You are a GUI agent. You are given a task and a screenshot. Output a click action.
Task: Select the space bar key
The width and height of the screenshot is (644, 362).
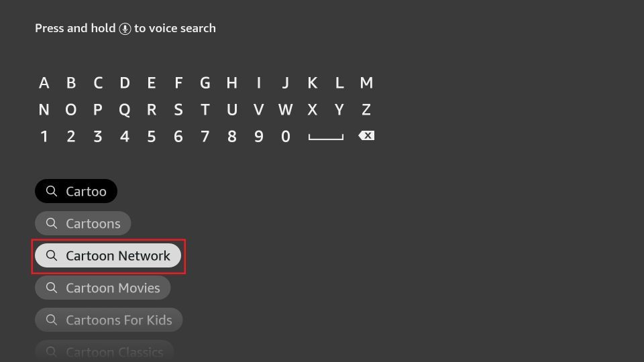(x=326, y=137)
